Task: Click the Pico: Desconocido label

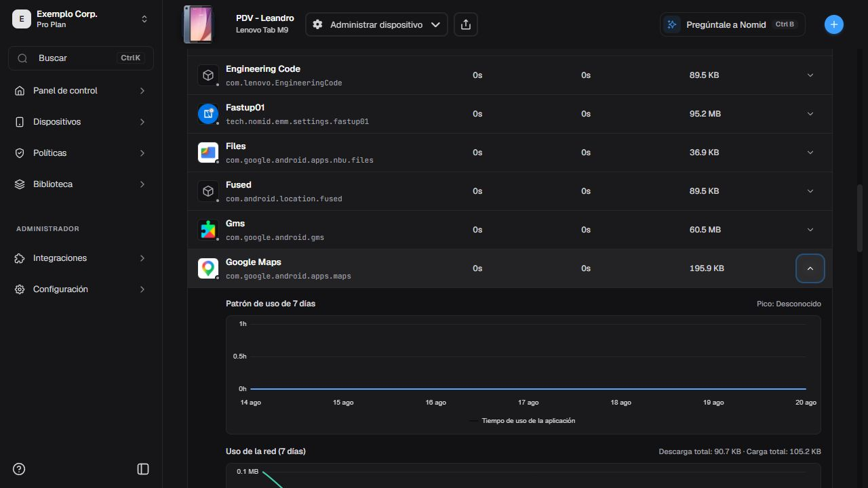Action: 789,304
